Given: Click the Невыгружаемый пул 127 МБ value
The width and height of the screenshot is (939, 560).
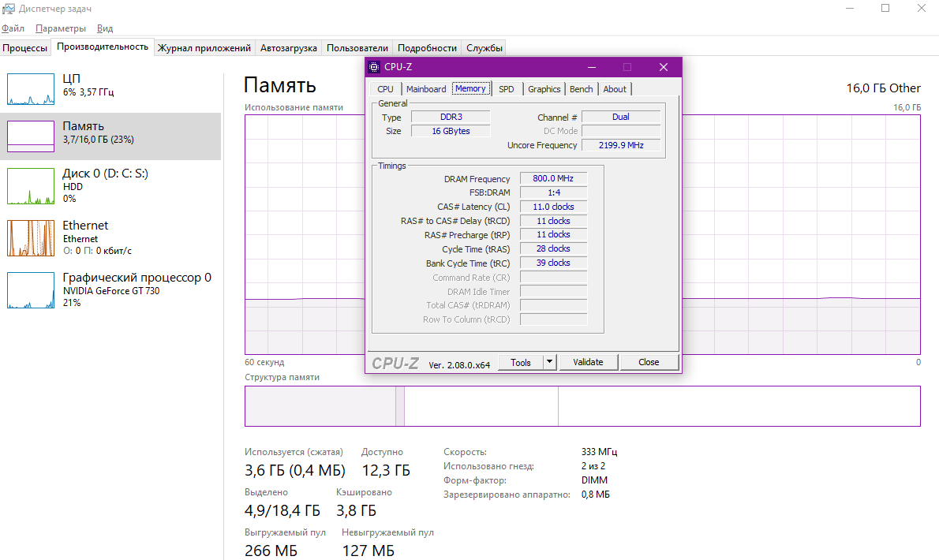Looking at the screenshot, I should (x=368, y=551).
